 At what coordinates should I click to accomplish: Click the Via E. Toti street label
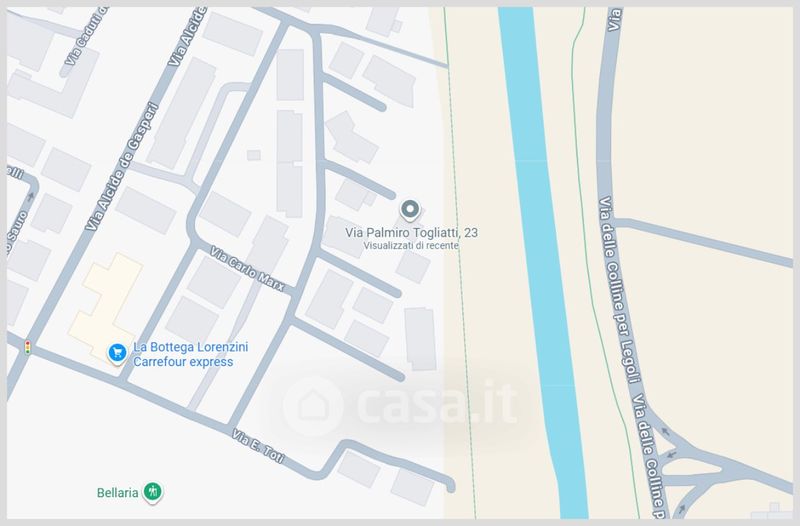pos(259,449)
